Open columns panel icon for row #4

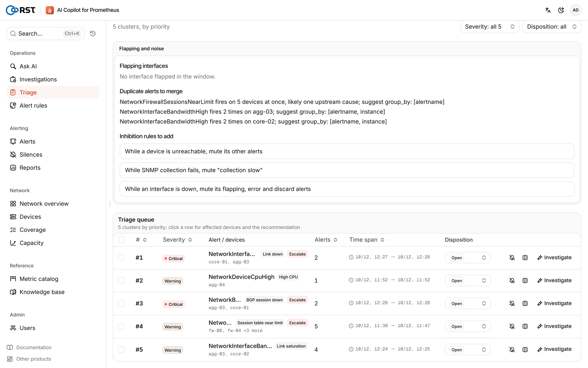[x=525, y=326]
